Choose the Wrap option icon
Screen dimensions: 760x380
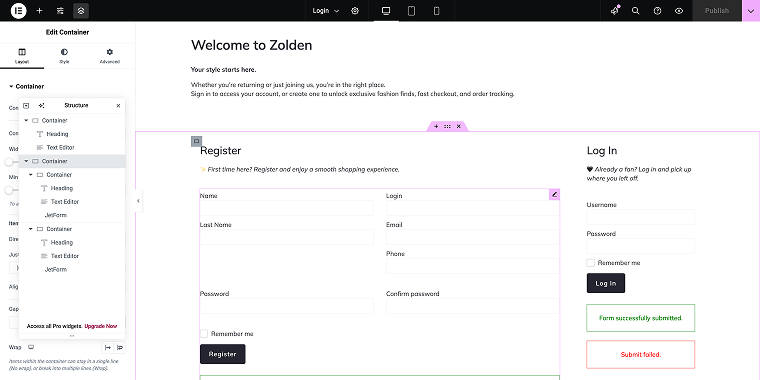pos(120,347)
